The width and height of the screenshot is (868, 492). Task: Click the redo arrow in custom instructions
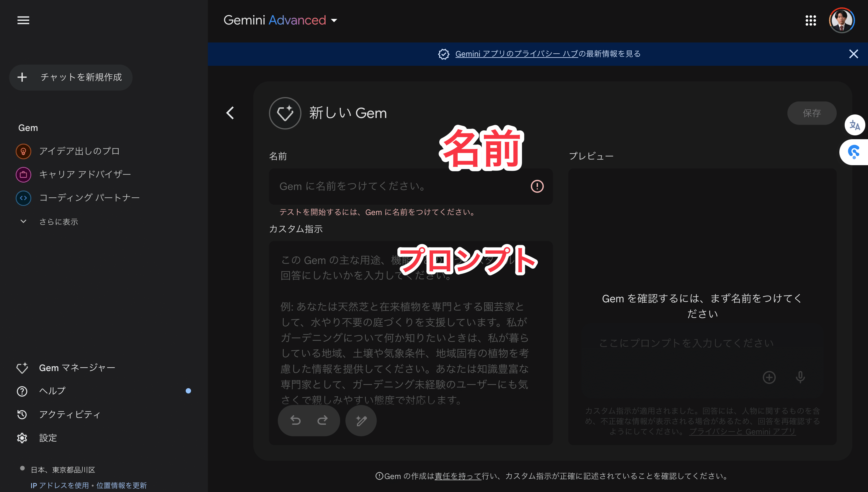pyautogui.click(x=322, y=420)
